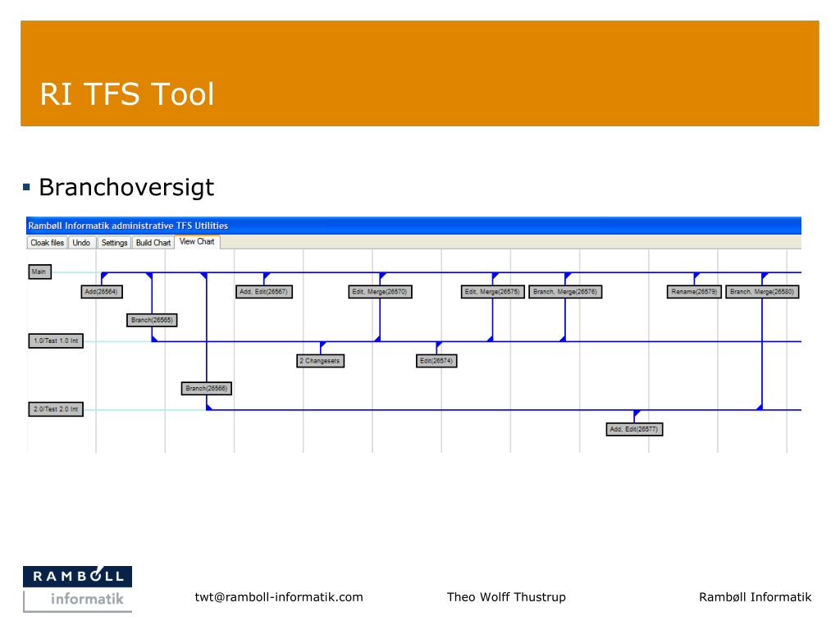Click the 2.0/Test 2.0 Int branch label
This screenshot has height=630, width=840.
coord(56,409)
